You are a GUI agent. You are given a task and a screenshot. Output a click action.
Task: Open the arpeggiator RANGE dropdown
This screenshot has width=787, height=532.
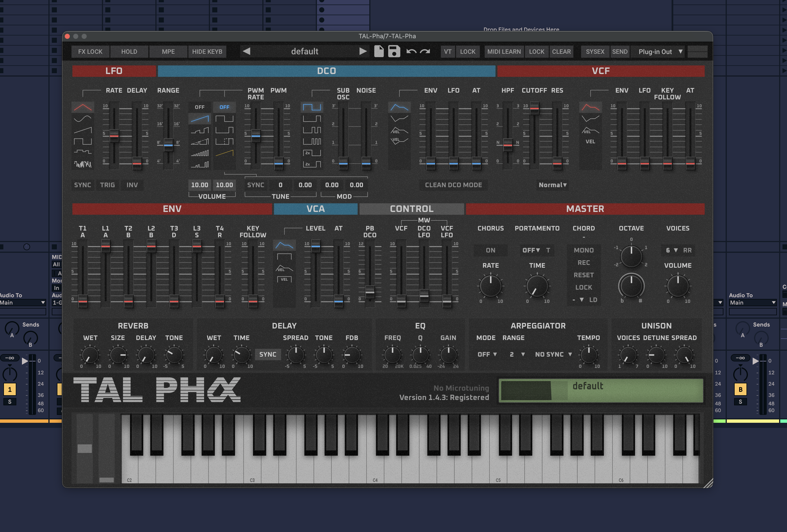coord(517,354)
